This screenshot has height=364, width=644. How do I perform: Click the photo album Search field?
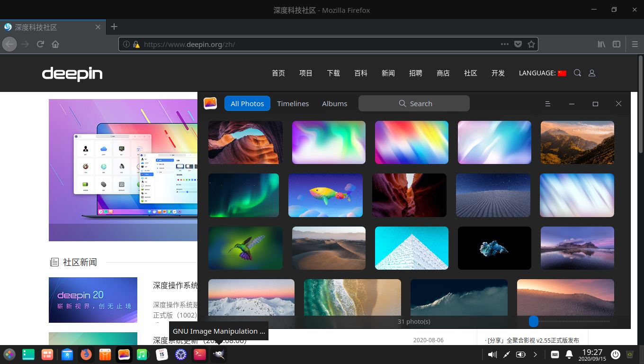[x=414, y=103]
